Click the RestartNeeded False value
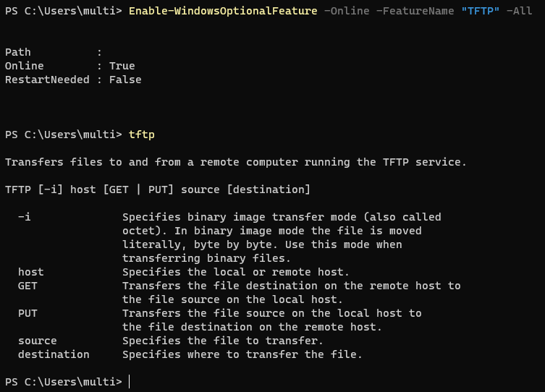 click(125, 80)
